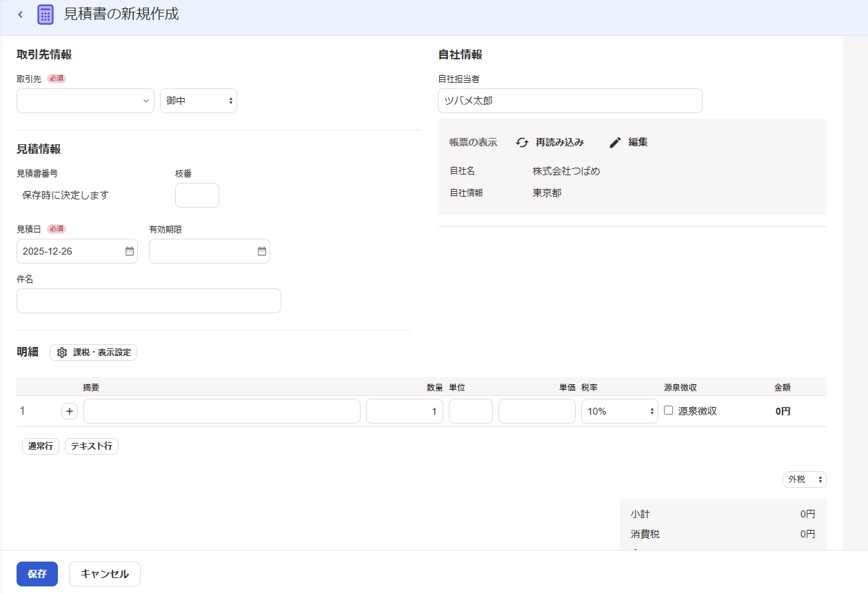Open 課税・表示設定 settings
The width and height of the screenshot is (868, 594).
(94, 353)
